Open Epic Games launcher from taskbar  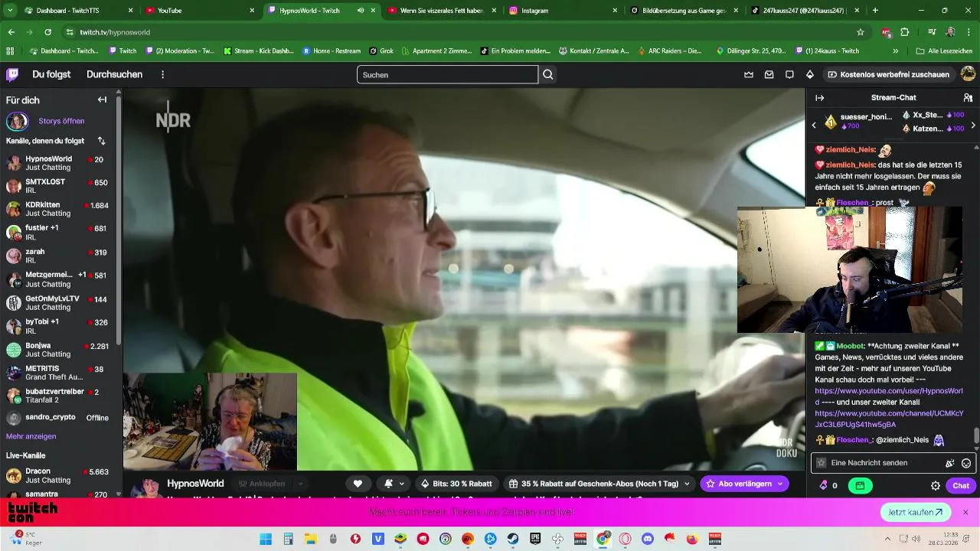coord(535,539)
